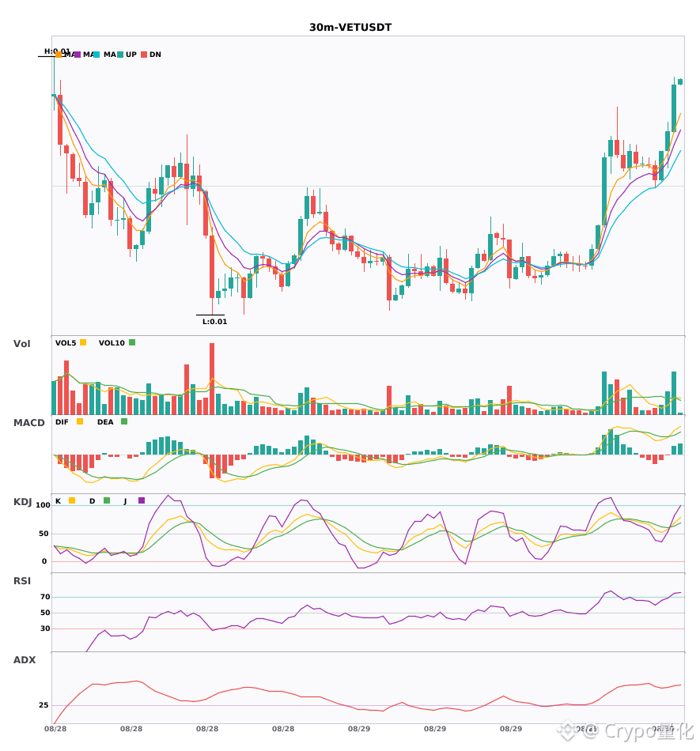Image resolution: width=700 pixels, height=751 pixels.
Task: Click the RSI 30 oversold axis value
Action: [45, 628]
